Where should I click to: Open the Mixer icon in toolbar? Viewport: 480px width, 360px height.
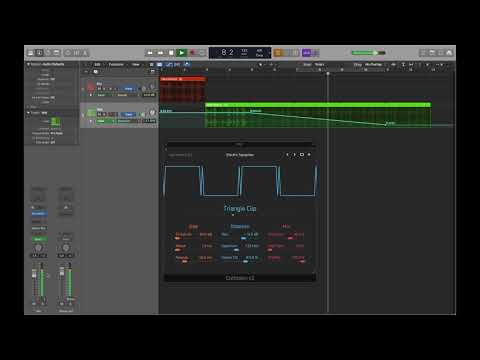pyautogui.click(x=76, y=53)
